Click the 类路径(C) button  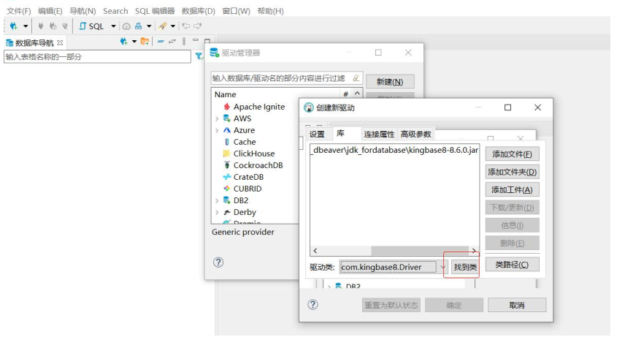(x=512, y=265)
